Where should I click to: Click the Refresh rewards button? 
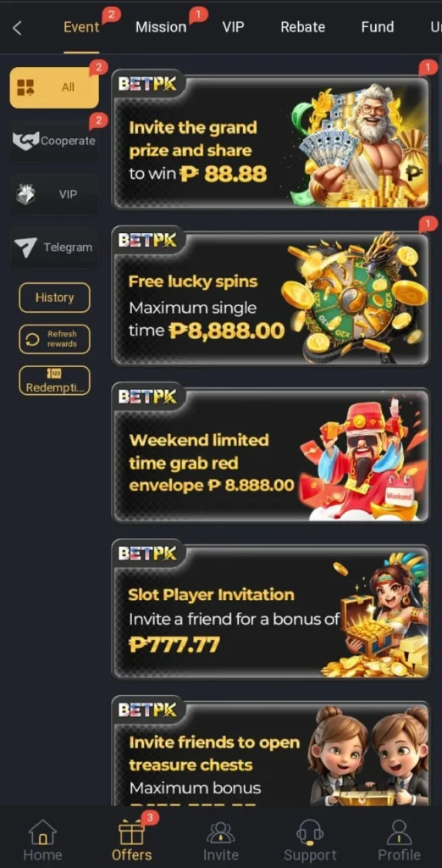[54, 339]
